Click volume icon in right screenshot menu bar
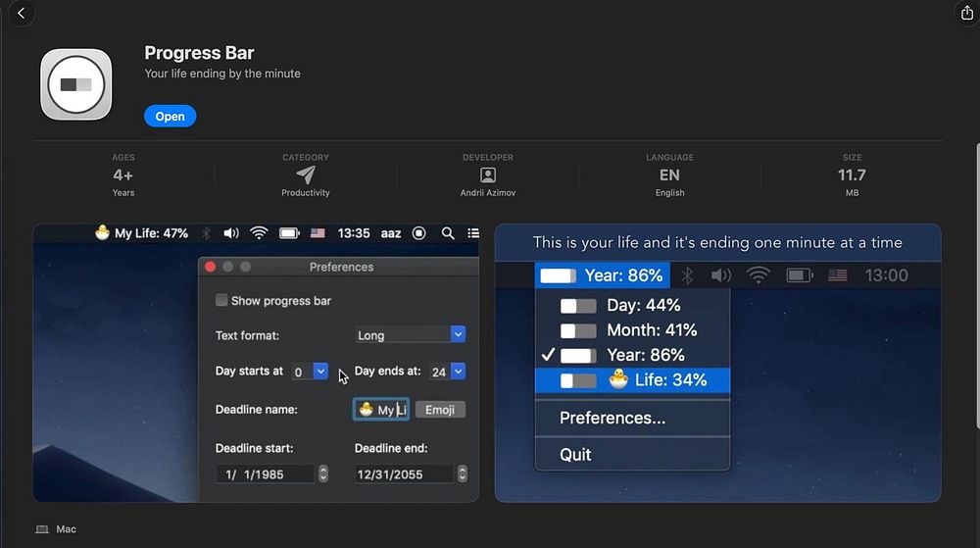 click(720, 274)
